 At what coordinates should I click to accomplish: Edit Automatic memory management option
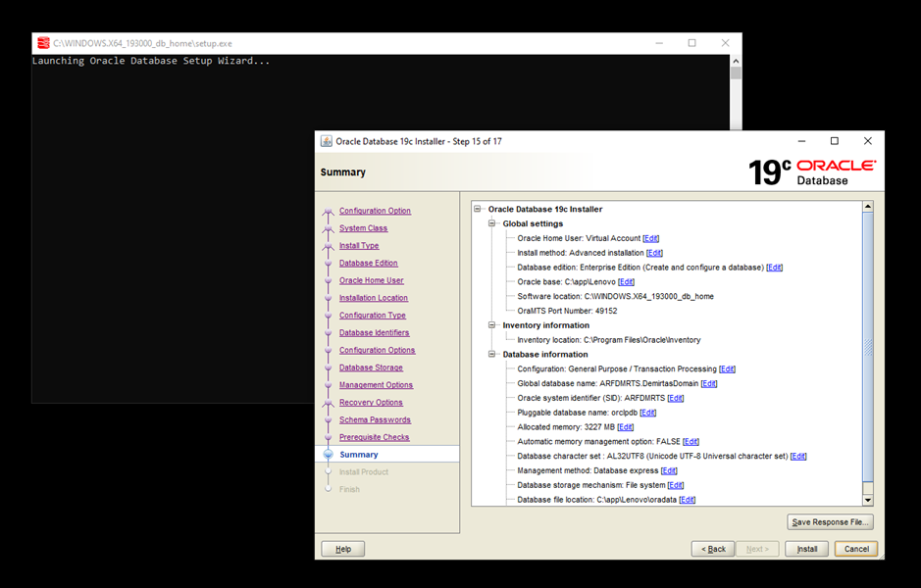pos(691,442)
